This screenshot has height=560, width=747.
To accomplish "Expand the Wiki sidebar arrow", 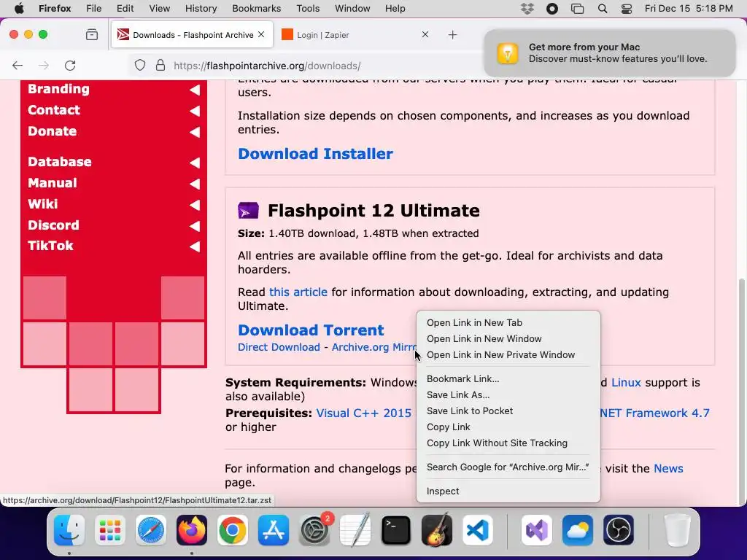I will pyautogui.click(x=194, y=205).
